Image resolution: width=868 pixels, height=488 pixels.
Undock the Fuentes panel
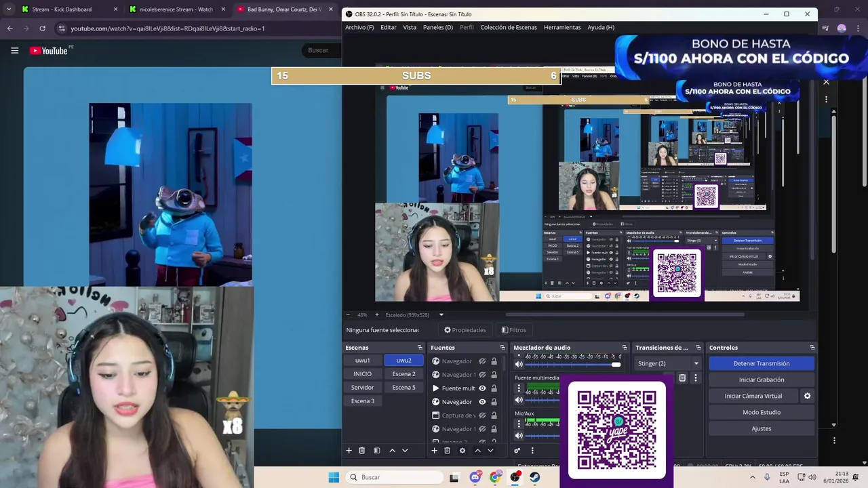(x=502, y=348)
